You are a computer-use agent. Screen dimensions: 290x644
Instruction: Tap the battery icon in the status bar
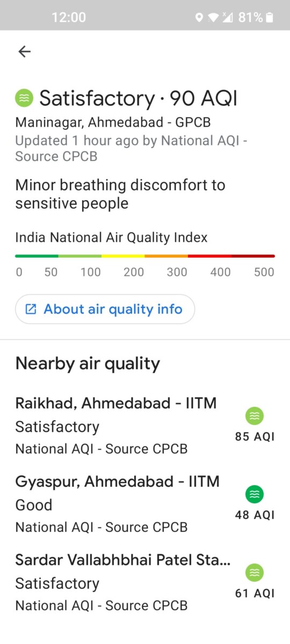tap(270, 18)
